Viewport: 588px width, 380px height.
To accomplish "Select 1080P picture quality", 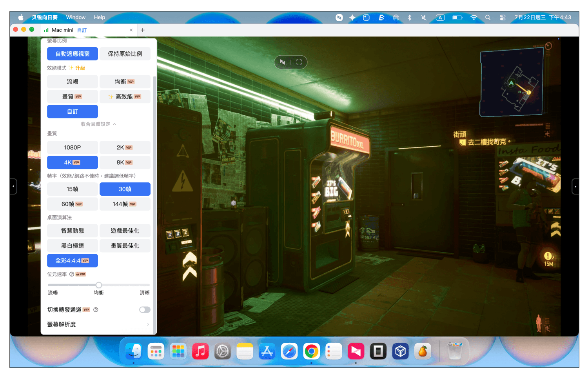I will tap(73, 147).
